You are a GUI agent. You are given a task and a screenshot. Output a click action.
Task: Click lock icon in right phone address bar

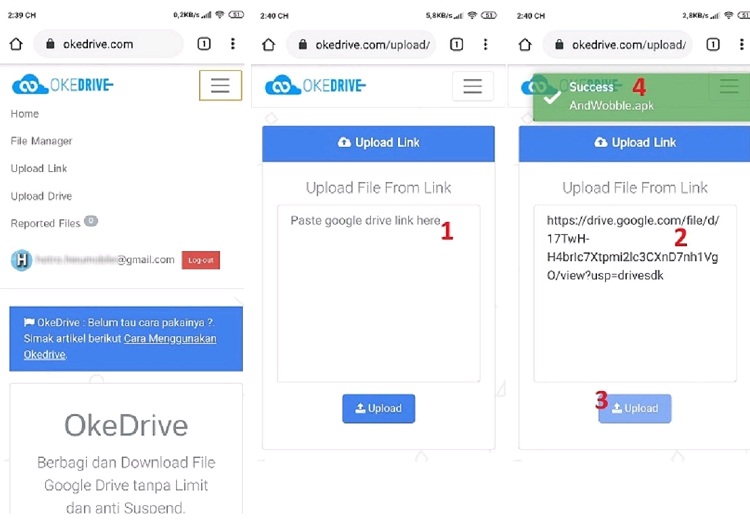pos(559,44)
